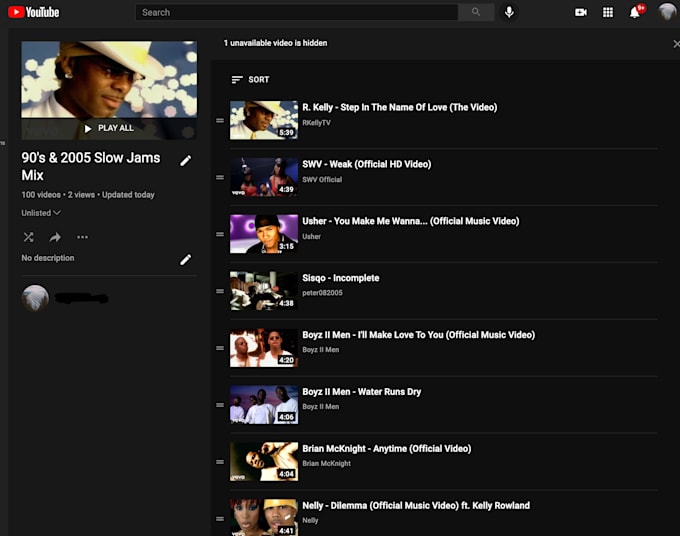Visit the RKellyTV channel

(316, 123)
